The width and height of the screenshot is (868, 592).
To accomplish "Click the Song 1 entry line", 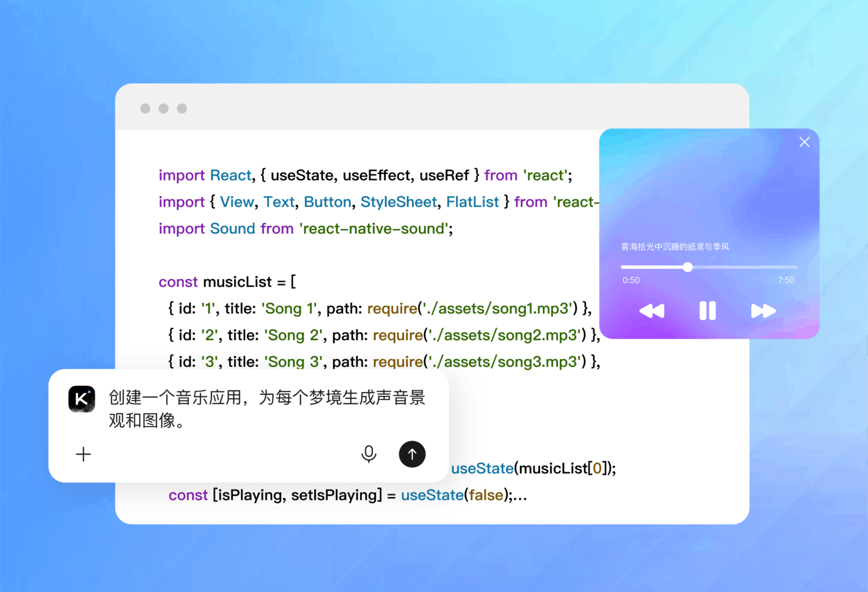I will [379, 308].
